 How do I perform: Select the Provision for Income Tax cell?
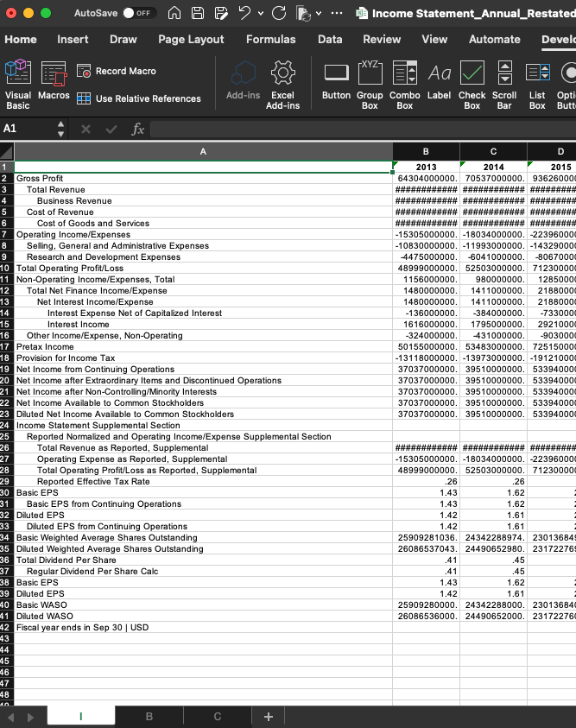point(203,358)
